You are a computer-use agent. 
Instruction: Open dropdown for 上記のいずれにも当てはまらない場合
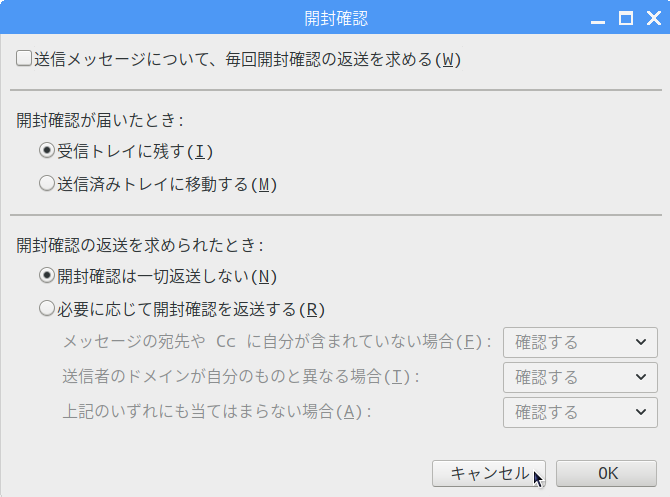[x=580, y=412]
